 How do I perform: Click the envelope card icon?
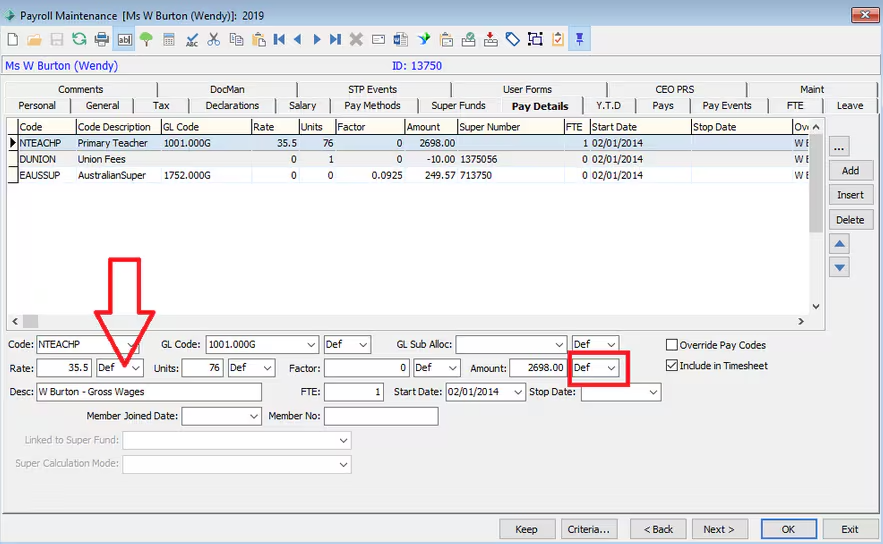378,39
